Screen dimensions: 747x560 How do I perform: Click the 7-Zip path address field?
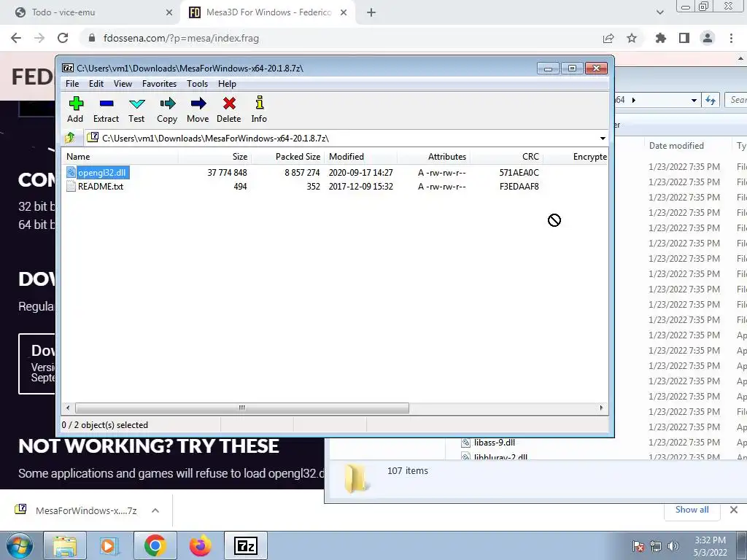(347, 138)
